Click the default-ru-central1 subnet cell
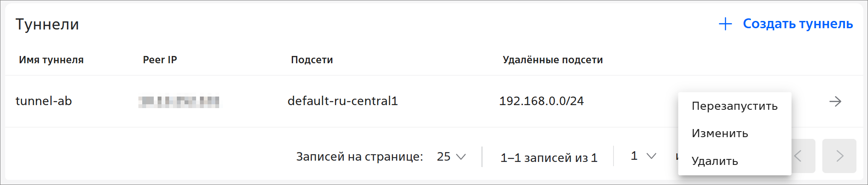868x185 pixels. point(343,101)
